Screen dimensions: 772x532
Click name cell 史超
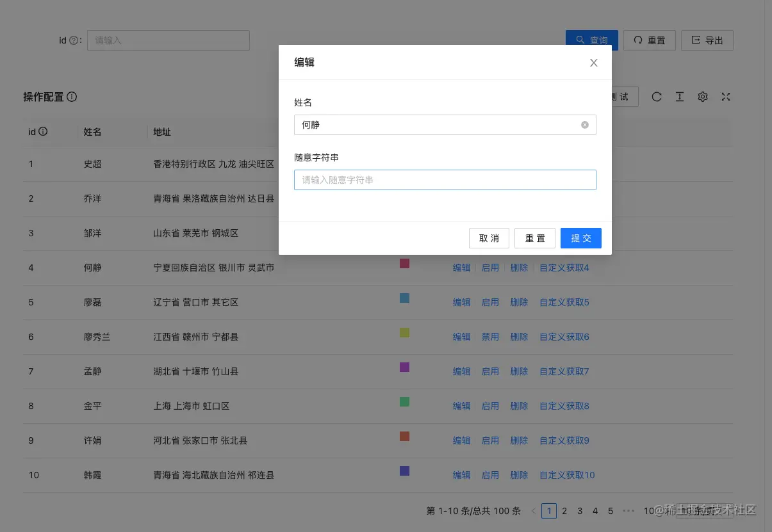point(93,164)
